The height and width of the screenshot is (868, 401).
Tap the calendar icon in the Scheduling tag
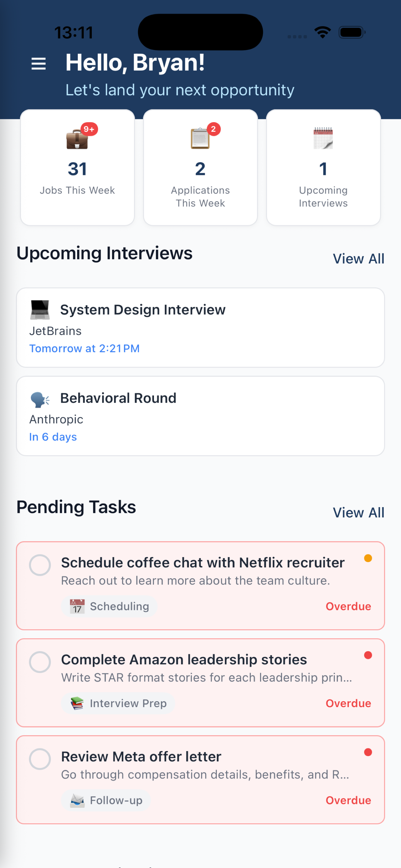point(77,606)
